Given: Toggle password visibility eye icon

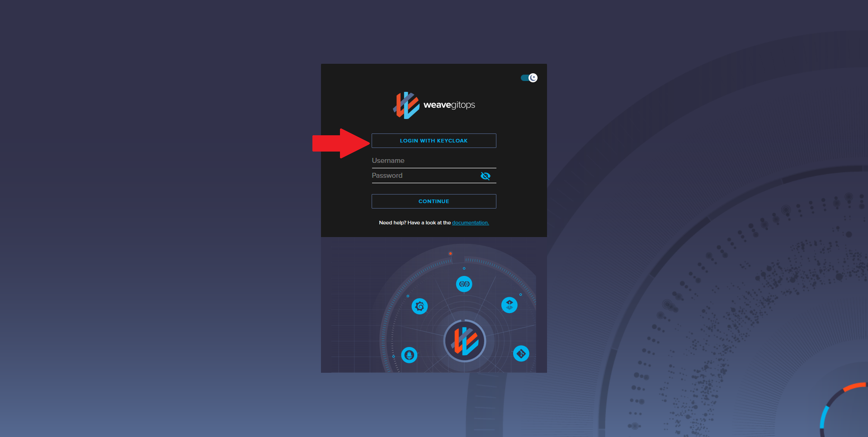Looking at the screenshot, I should tap(486, 176).
